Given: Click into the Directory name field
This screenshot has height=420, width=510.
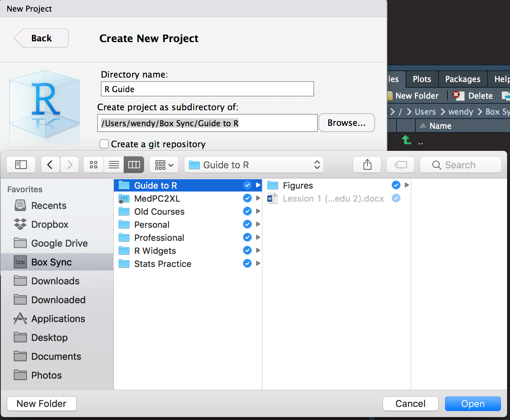Looking at the screenshot, I should pyautogui.click(x=207, y=89).
